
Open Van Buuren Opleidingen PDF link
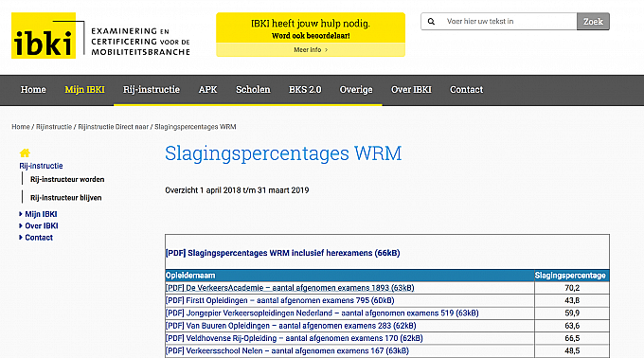pyautogui.click(x=291, y=326)
